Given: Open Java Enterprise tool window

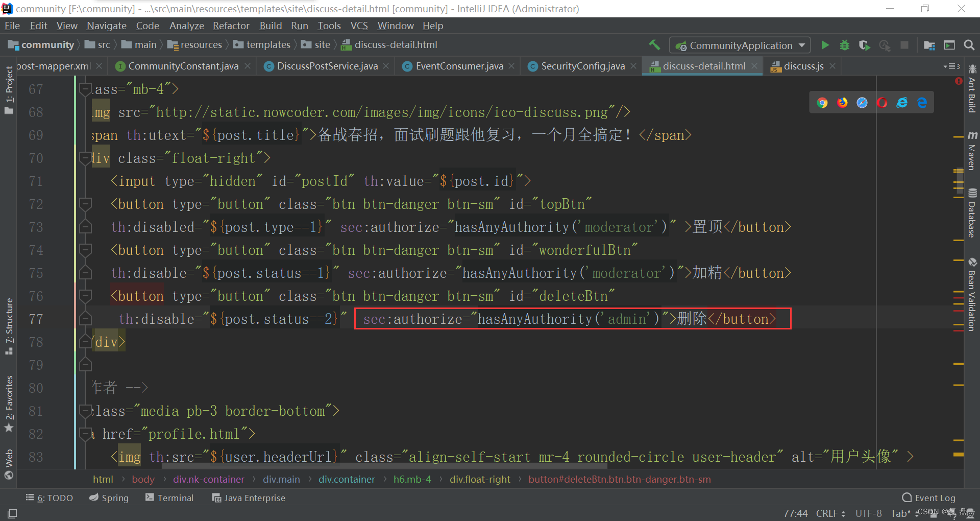Looking at the screenshot, I should [x=249, y=498].
